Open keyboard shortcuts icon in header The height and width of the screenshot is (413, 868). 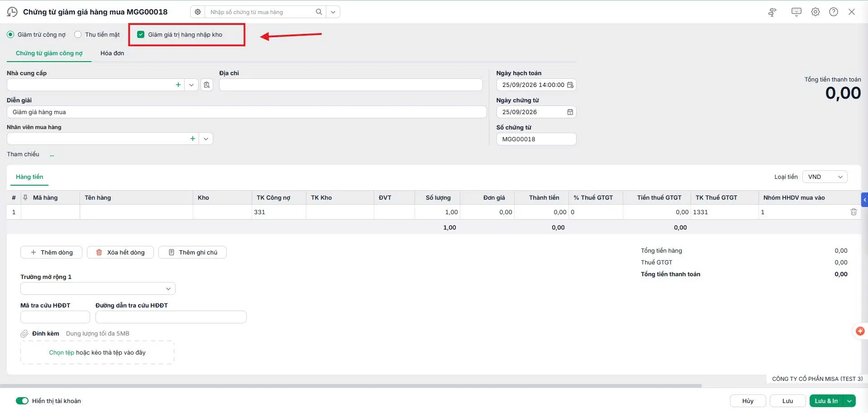[796, 12]
